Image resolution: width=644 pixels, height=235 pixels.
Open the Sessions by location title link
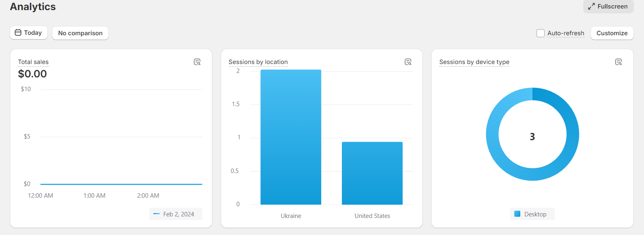click(258, 62)
